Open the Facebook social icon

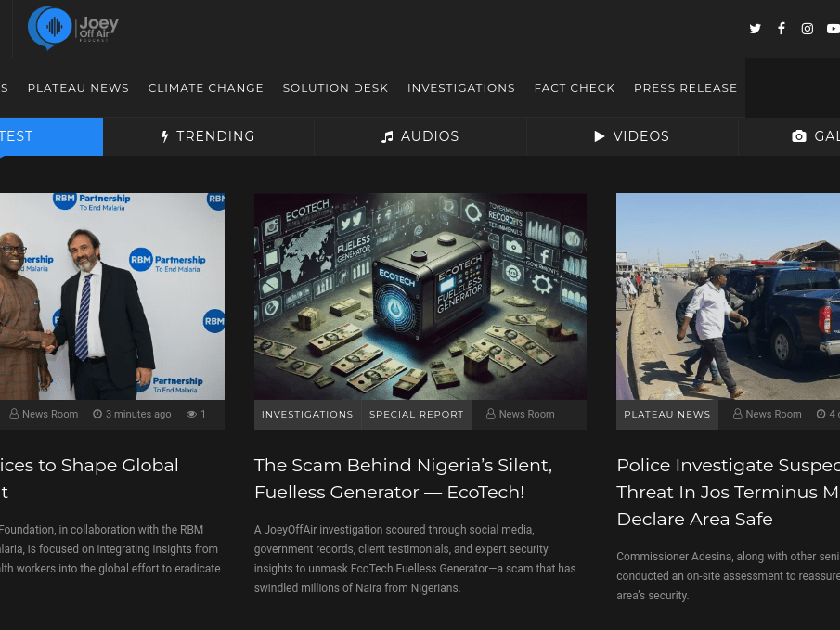(782, 29)
